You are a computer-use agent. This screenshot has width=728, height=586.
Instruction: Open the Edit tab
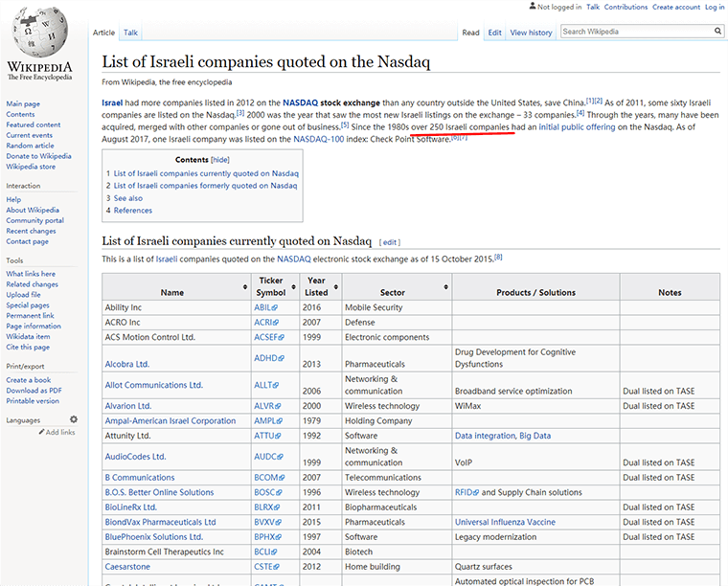coord(494,33)
